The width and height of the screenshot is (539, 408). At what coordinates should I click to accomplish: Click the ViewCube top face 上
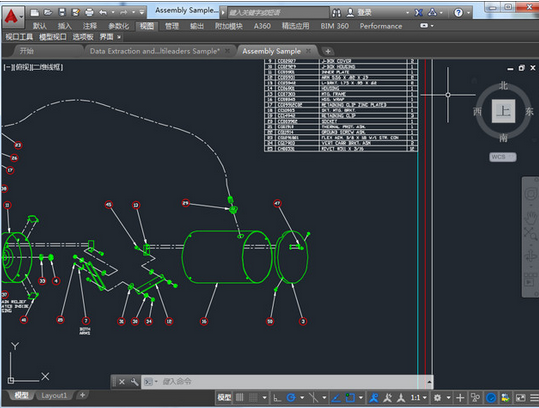click(x=503, y=111)
